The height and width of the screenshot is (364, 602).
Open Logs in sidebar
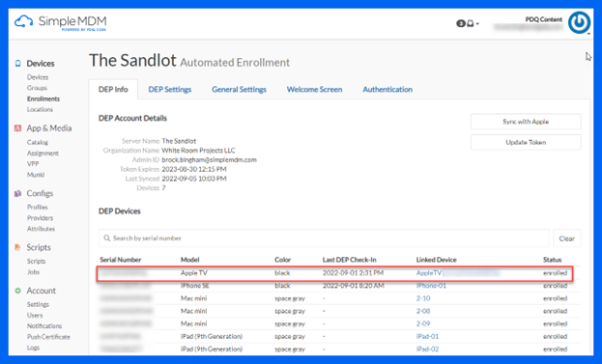tap(33, 348)
